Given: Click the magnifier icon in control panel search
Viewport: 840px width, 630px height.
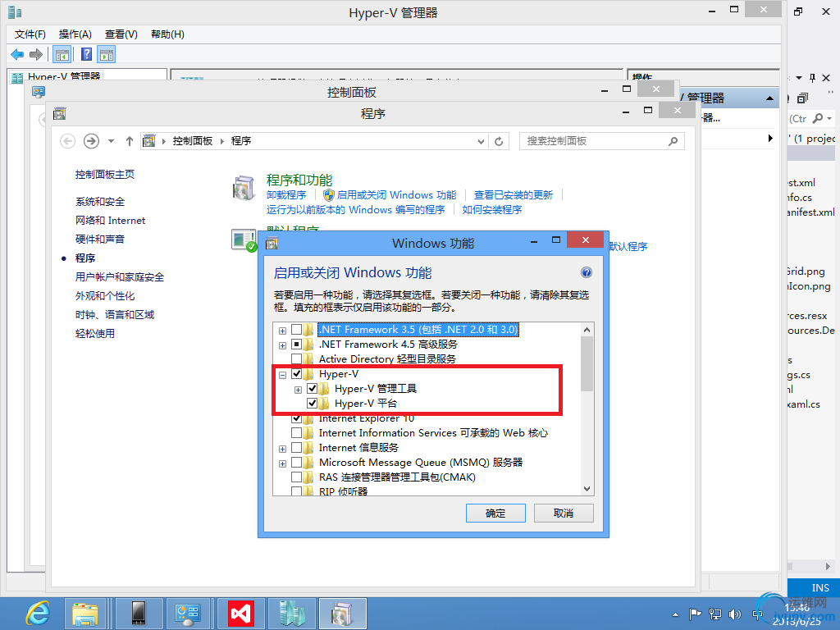Looking at the screenshot, I should click(x=673, y=141).
